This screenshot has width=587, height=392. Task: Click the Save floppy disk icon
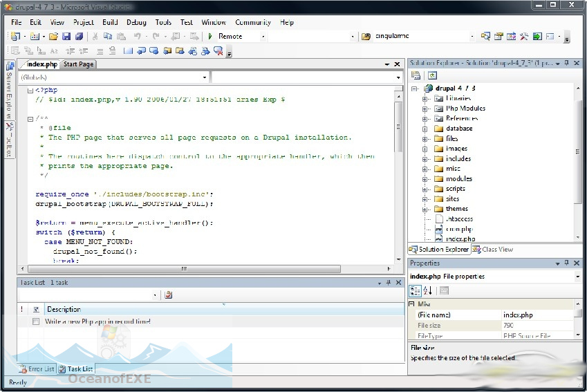(66, 37)
